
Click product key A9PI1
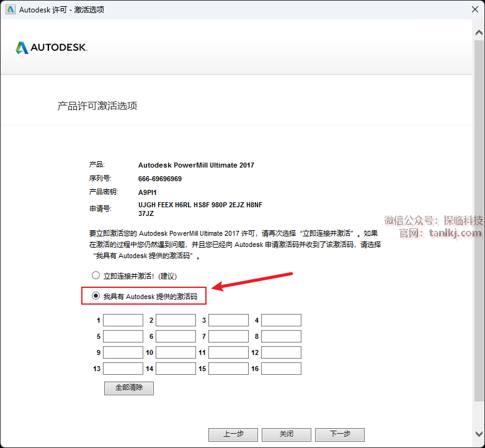pyautogui.click(x=147, y=192)
